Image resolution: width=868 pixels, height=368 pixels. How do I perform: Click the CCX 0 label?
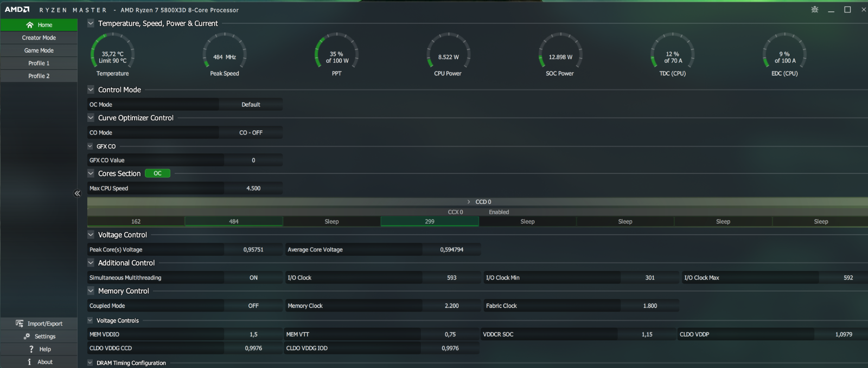click(x=455, y=212)
